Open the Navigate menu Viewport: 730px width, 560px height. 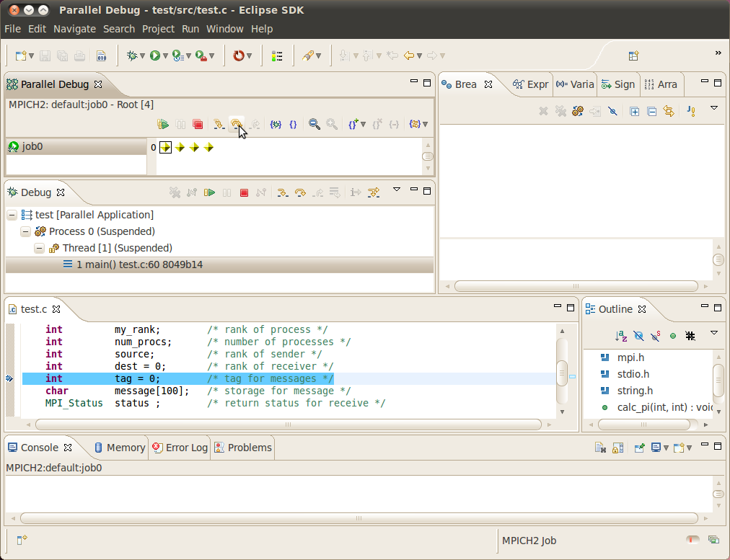pyautogui.click(x=74, y=29)
